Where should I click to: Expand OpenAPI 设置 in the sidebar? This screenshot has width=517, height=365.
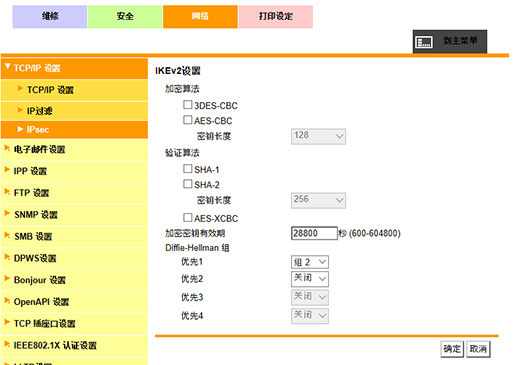click(x=74, y=302)
